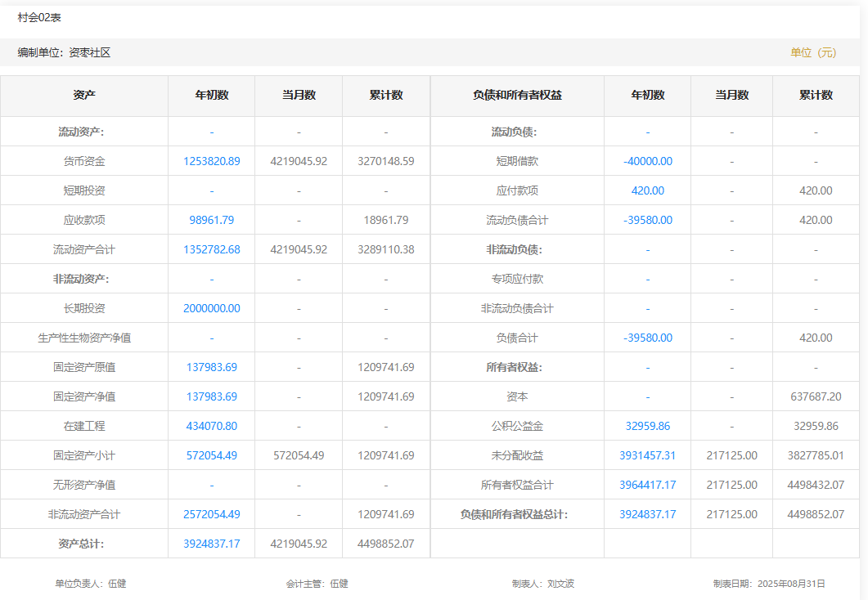The width and height of the screenshot is (868, 600).
Task: Click the blue 应付款项 年初数 420.00 link
Action: coord(647,190)
